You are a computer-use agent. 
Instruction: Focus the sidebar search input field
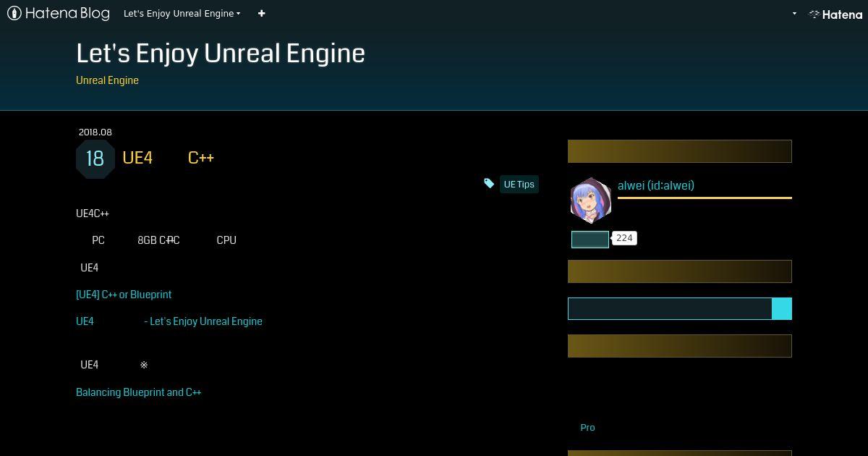click(x=670, y=309)
